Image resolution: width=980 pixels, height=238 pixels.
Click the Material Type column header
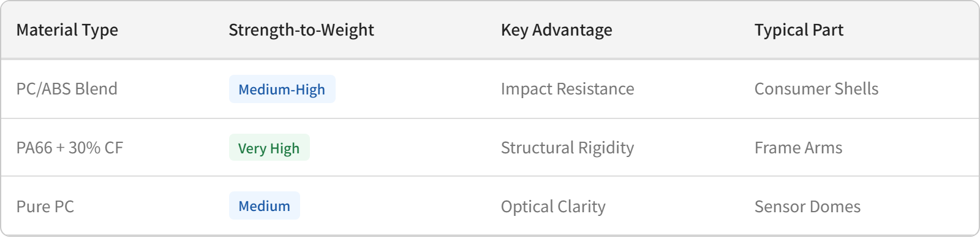coord(67,30)
